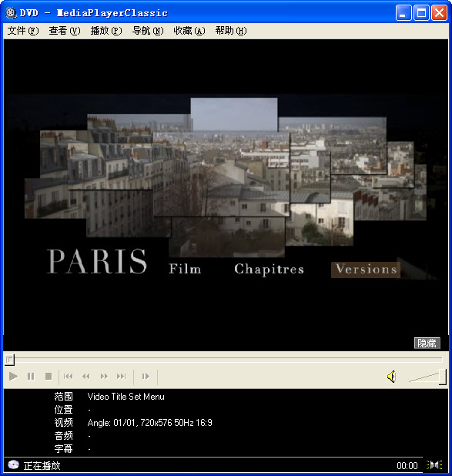Open the 文件(F) menu

click(x=23, y=31)
